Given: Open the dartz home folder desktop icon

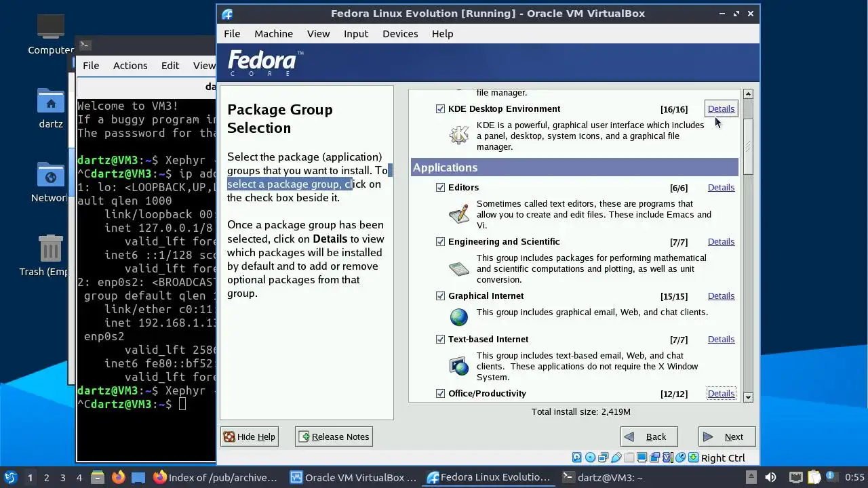Looking at the screenshot, I should 51,108.
